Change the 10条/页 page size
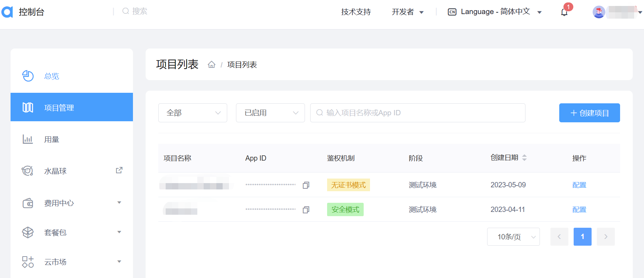The height and width of the screenshot is (278, 644). [514, 237]
